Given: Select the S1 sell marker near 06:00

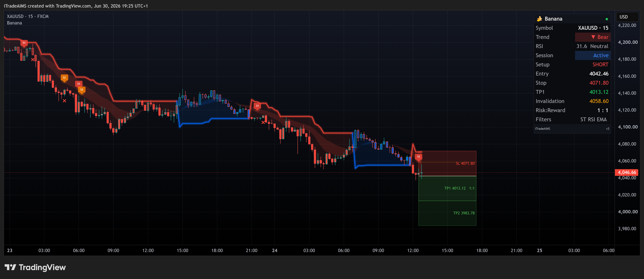Looking at the screenshot, I should click(x=78, y=84).
